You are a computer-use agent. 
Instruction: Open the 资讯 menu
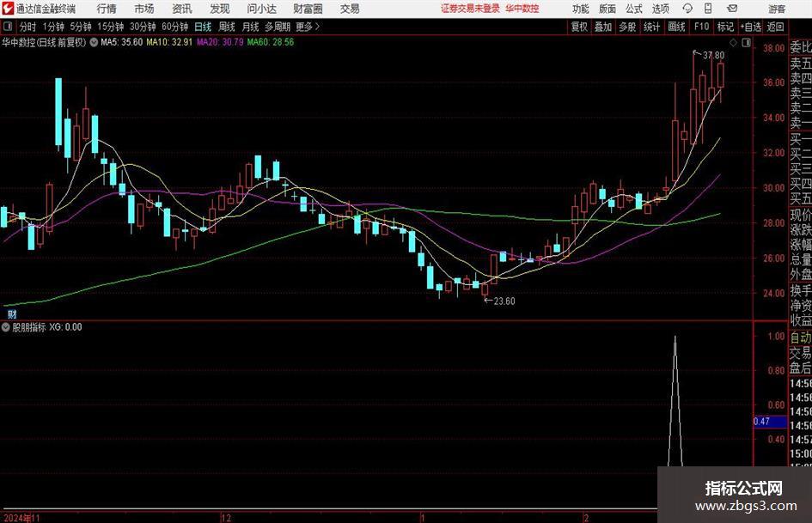182,9
